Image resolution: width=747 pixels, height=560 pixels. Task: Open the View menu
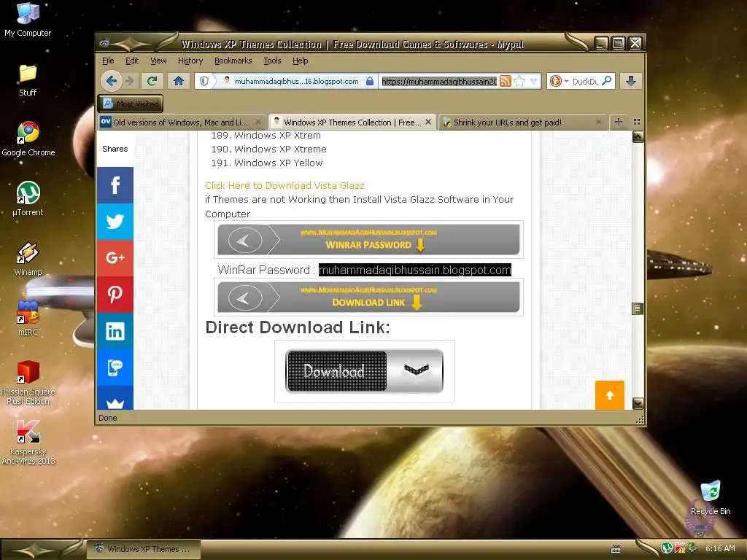pyautogui.click(x=158, y=61)
